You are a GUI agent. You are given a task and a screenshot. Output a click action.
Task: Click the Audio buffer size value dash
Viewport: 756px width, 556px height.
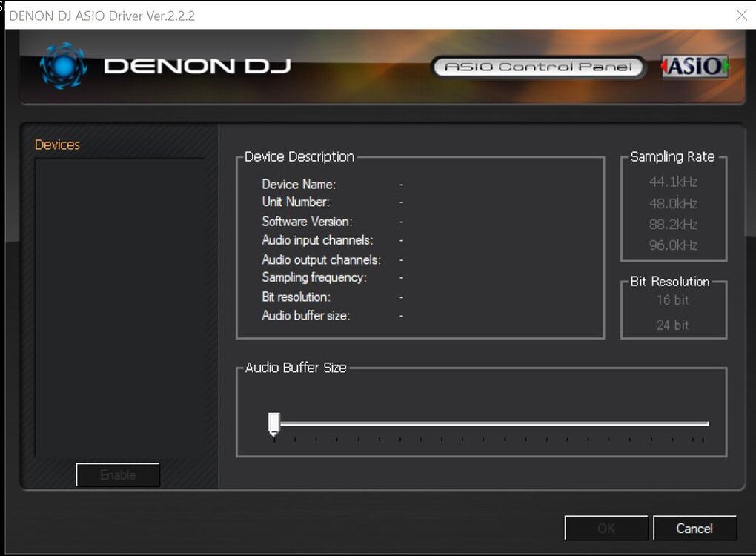pyautogui.click(x=401, y=316)
